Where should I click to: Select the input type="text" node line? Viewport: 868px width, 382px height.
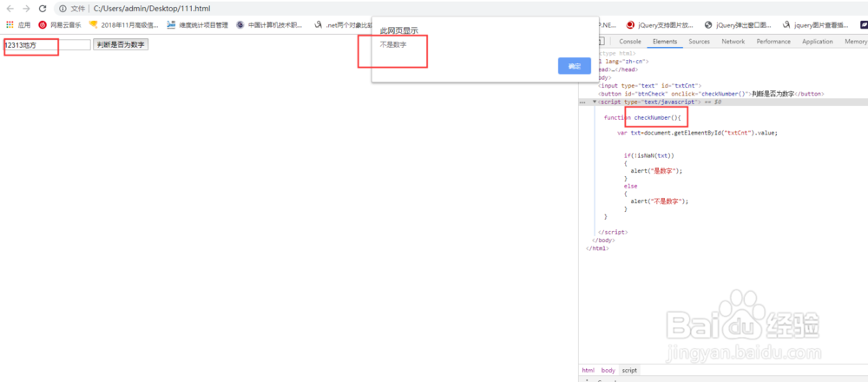(x=649, y=86)
